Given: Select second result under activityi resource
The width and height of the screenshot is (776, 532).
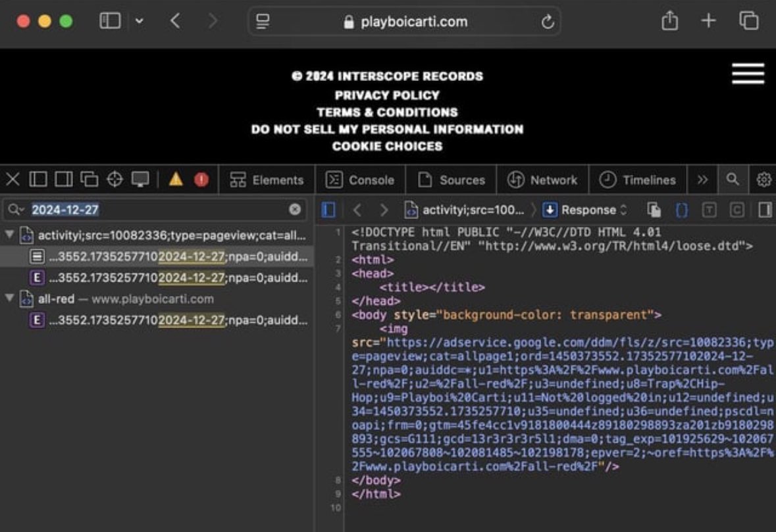Looking at the screenshot, I should tap(157, 278).
